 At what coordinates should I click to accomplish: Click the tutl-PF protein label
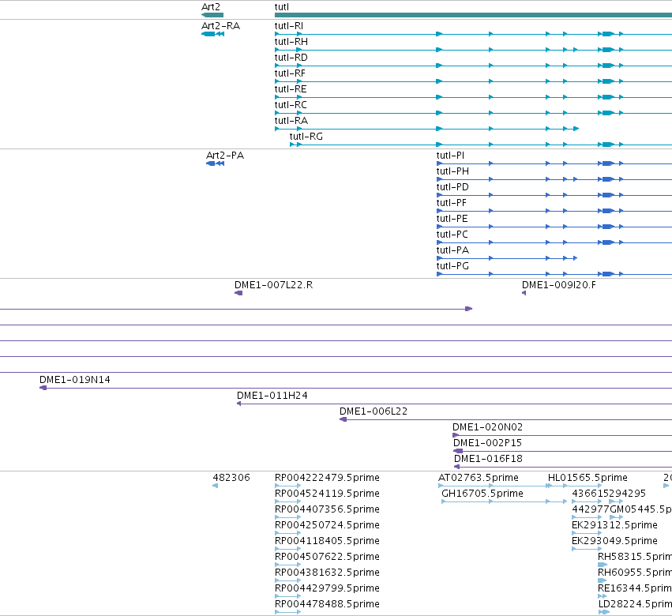[451, 203]
